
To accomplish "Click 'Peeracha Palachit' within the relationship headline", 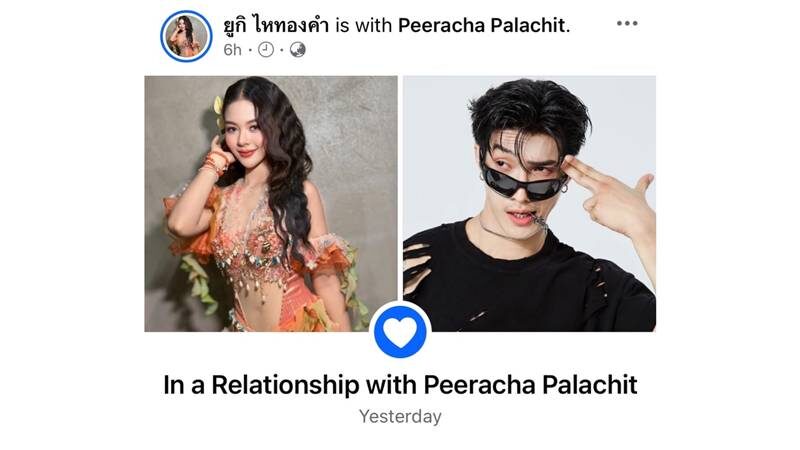I will (530, 385).
